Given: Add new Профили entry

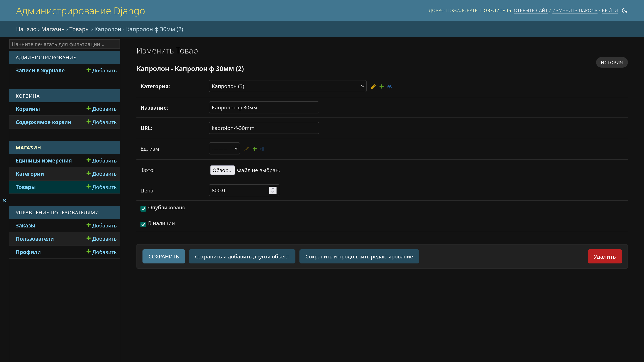Looking at the screenshot, I should [x=101, y=252].
